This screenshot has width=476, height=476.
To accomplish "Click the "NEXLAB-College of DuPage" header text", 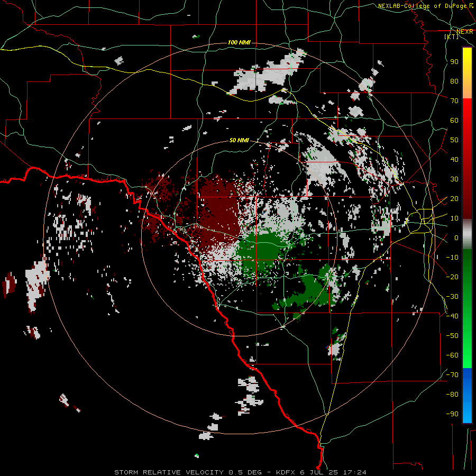I will [422, 6].
